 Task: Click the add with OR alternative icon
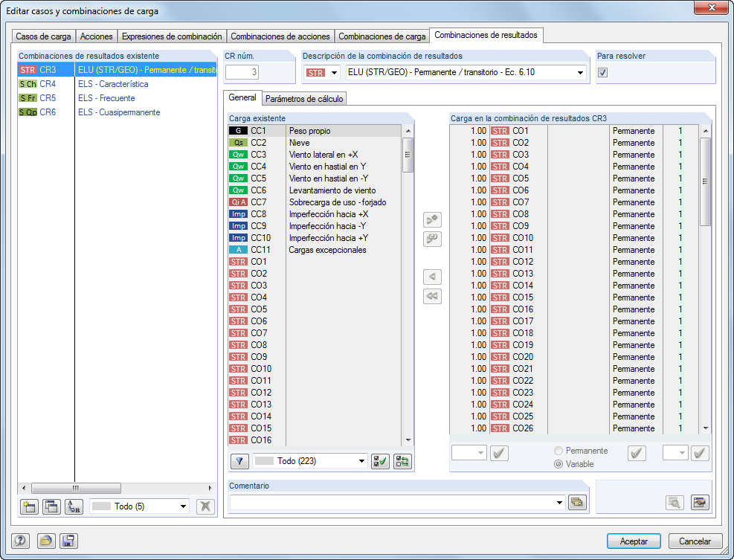click(x=432, y=239)
